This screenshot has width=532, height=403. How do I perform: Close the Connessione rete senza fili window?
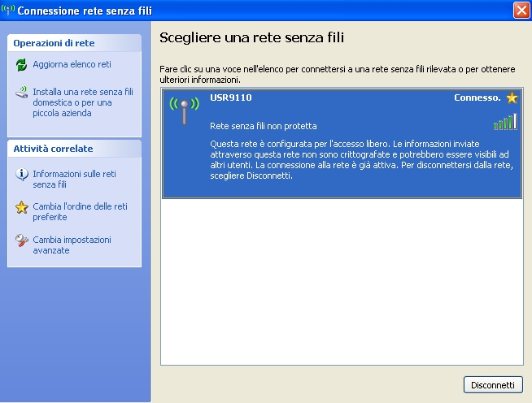point(521,11)
